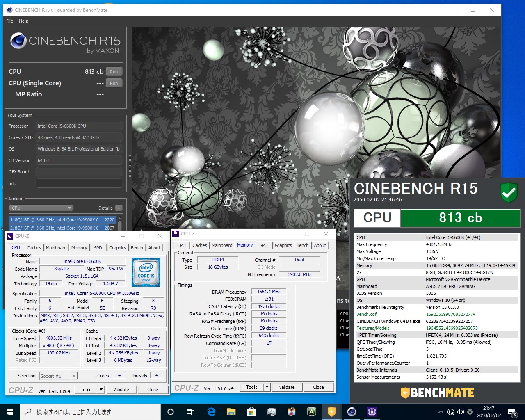The width and height of the screenshot is (525, 420).
Task: Select ranking entry with score 2220
Action: click(62, 220)
